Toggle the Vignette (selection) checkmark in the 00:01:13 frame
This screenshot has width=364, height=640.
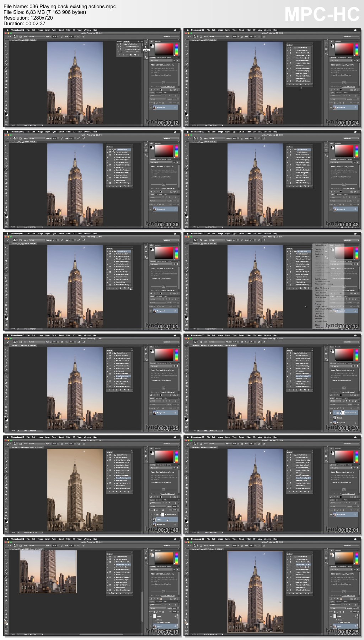[x=288, y=254]
